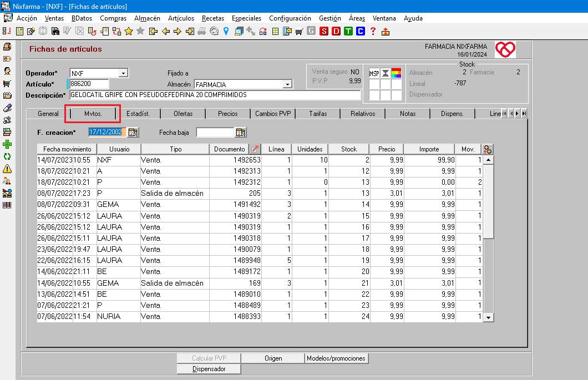
Task: Switch to the Cambios PVP tab
Action: [x=272, y=114]
